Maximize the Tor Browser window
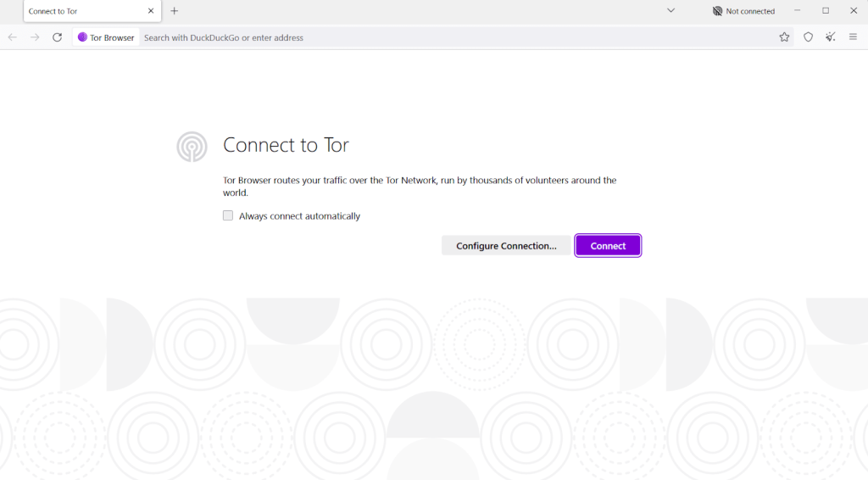 (x=826, y=10)
